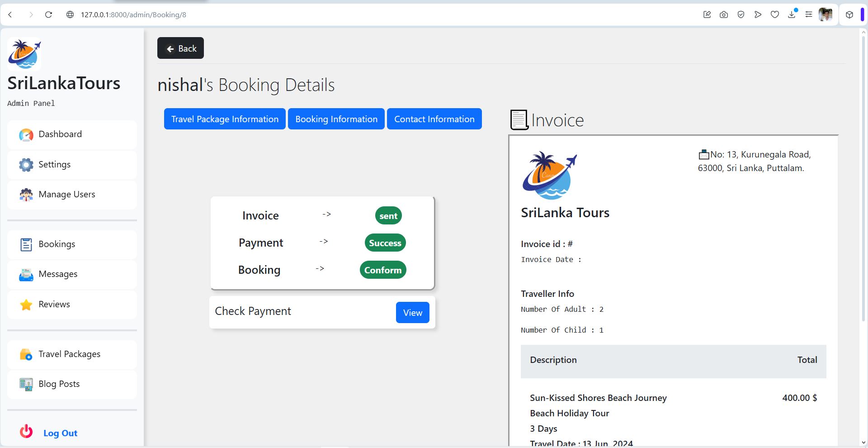This screenshot has height=448, width=868.
Task: Click the red Log Out power icon
Action: tap(26, 432)
